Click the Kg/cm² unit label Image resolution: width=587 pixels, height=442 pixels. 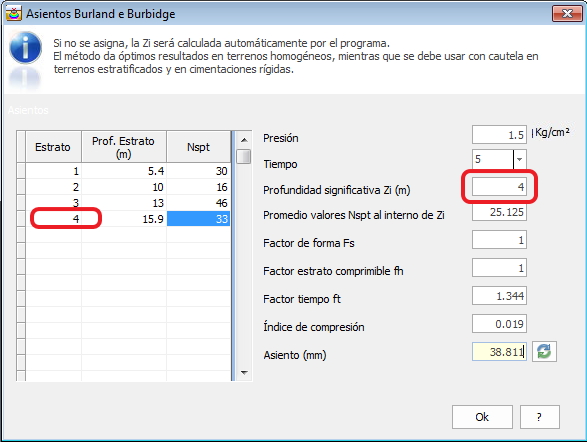click(552, 132)
